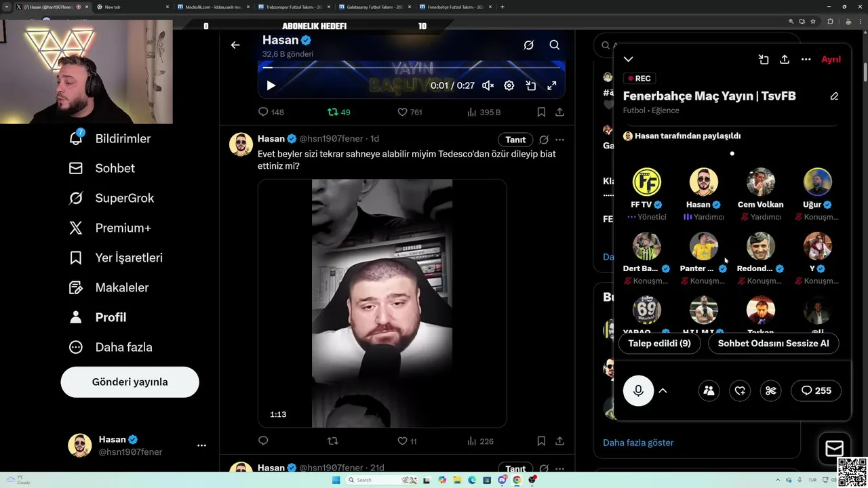Image resolution: width=868 pixels, height=488 pixels.
Task: Open Space more options menu
Action: [x=806, y=60]
